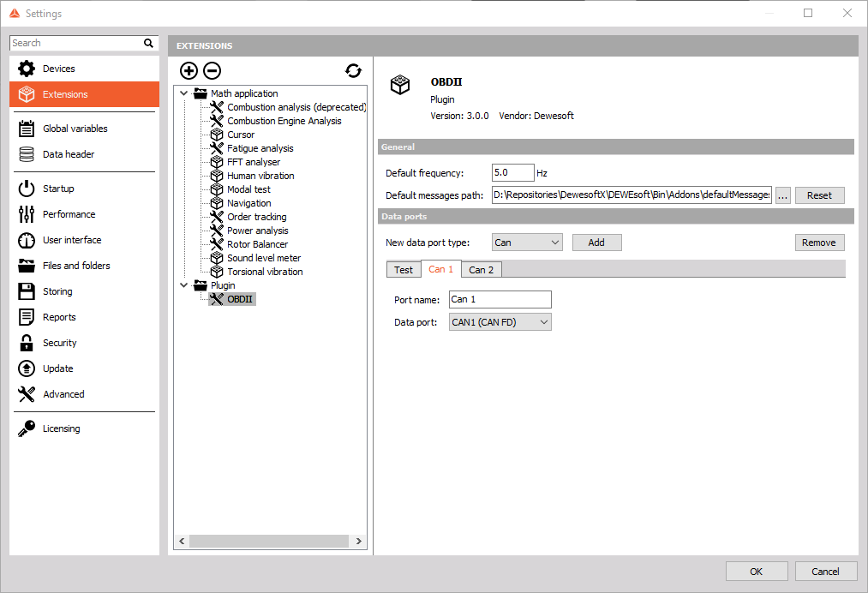Add extension with the plus icon

[189, 71]
